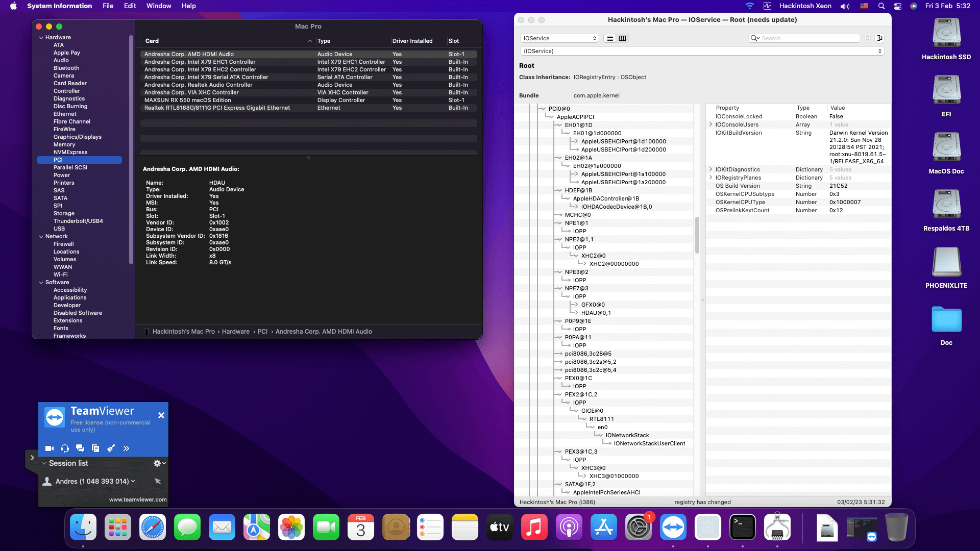Expand Andres session dropdown arrow
The image size is (980, 551).
tap(133, 481)
